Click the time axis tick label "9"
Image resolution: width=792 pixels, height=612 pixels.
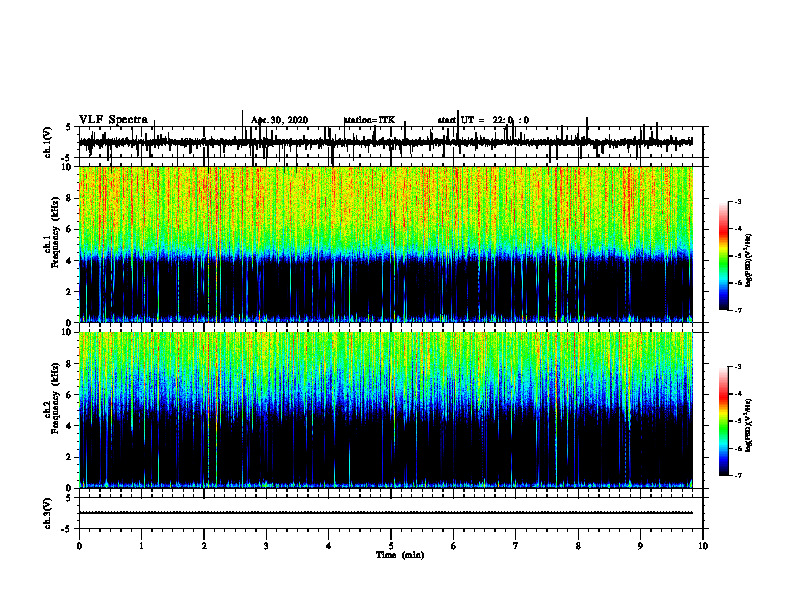pos(640,546)
